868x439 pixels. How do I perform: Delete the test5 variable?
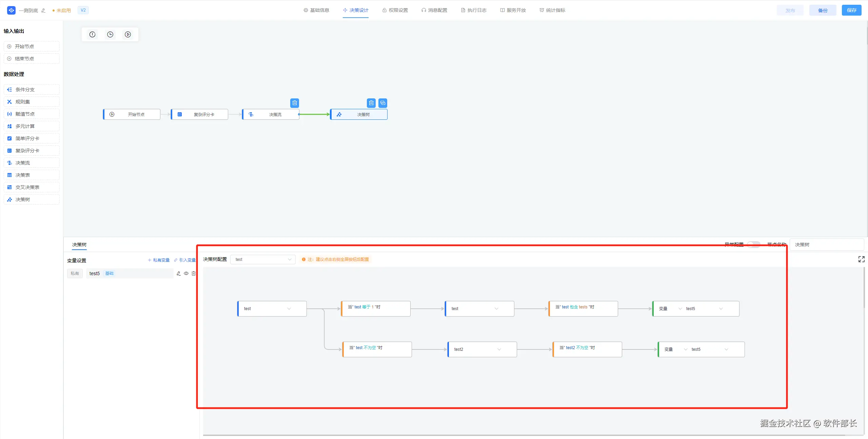pos(194,273)
